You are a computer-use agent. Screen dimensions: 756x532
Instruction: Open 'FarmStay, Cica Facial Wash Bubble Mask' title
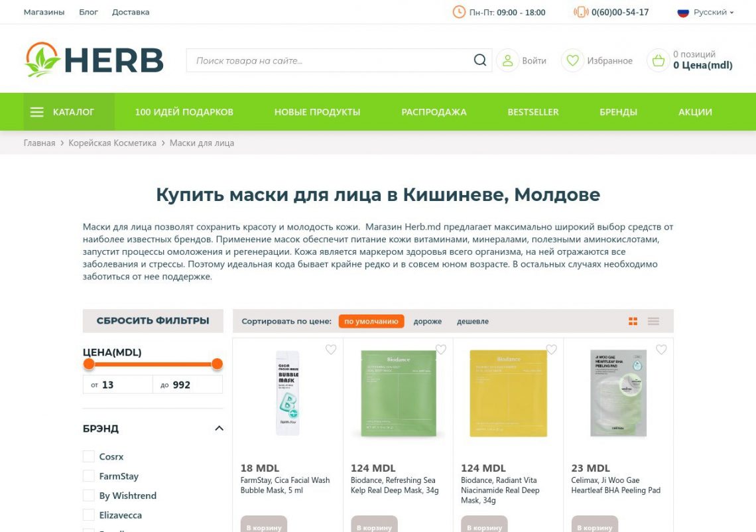click(285, 485)
